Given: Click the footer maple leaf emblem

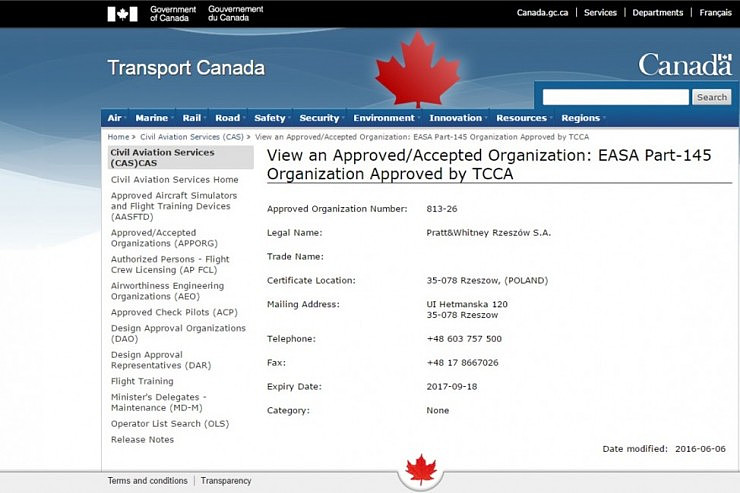Looking at the screenshot, I should click(x=421, y=469).
